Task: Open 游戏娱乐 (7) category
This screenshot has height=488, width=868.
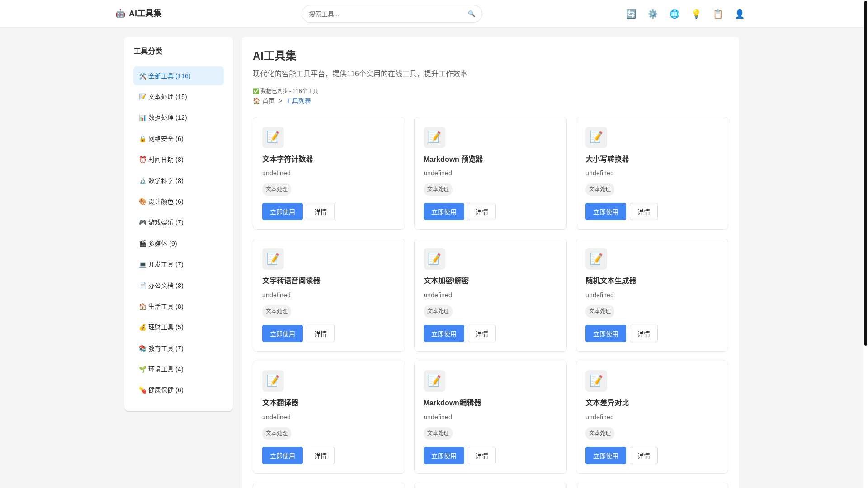Action: (179, 222)
